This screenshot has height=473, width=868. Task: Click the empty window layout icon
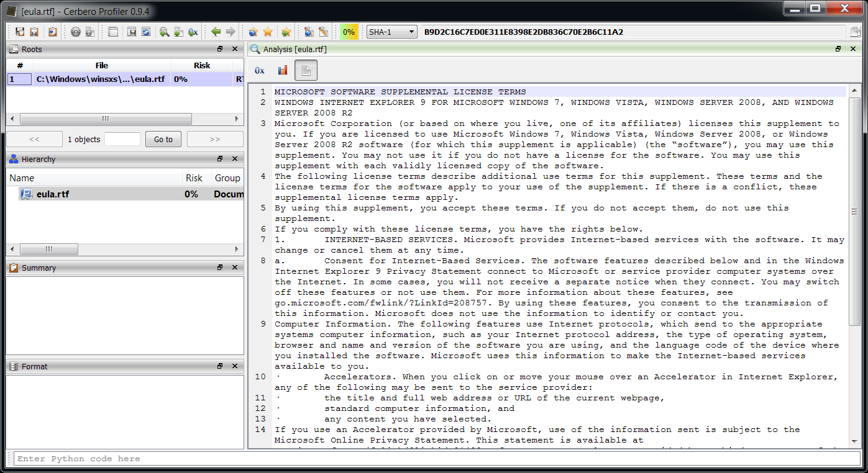pos(113,32)
